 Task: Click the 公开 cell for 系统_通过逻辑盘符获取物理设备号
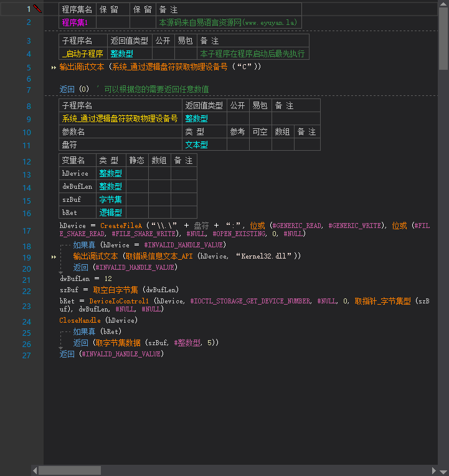pyautogui.click(x=238, y=118)
